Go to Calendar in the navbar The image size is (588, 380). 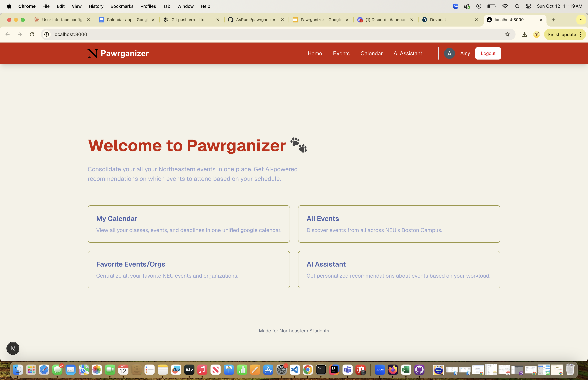pos(371,53)
